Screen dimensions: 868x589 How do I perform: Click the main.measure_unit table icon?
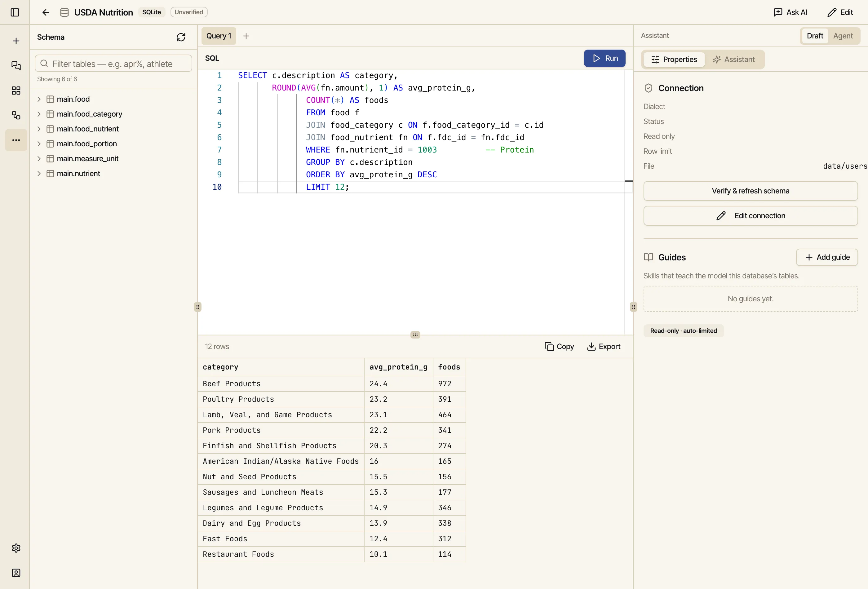(50, 159)
